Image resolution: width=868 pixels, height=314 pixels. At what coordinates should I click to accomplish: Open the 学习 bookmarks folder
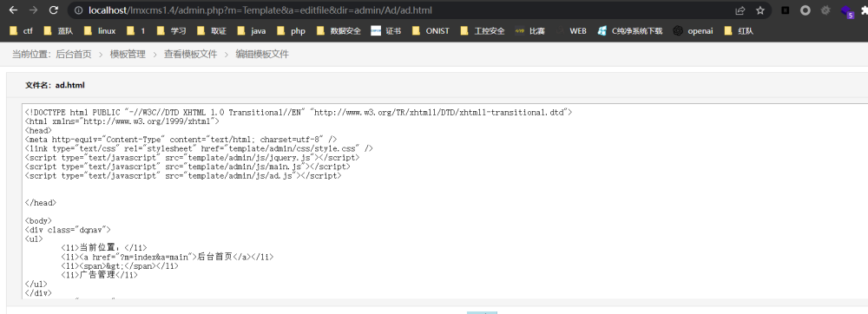point(171,31)
